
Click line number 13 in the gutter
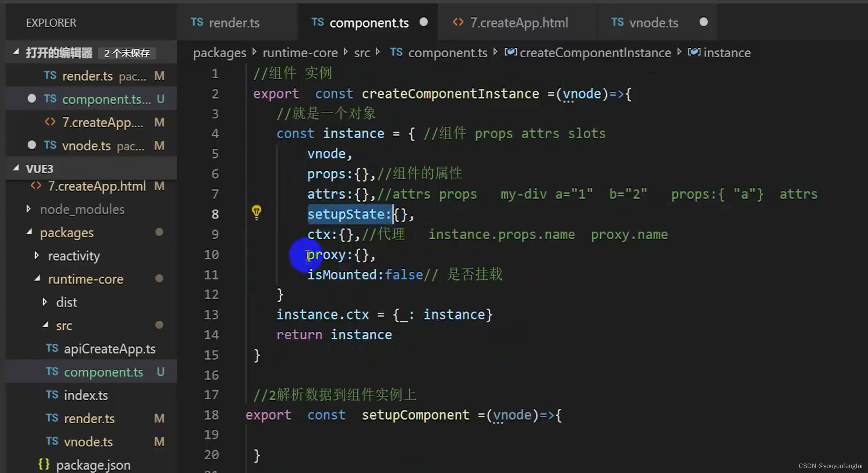coord(211,315)
